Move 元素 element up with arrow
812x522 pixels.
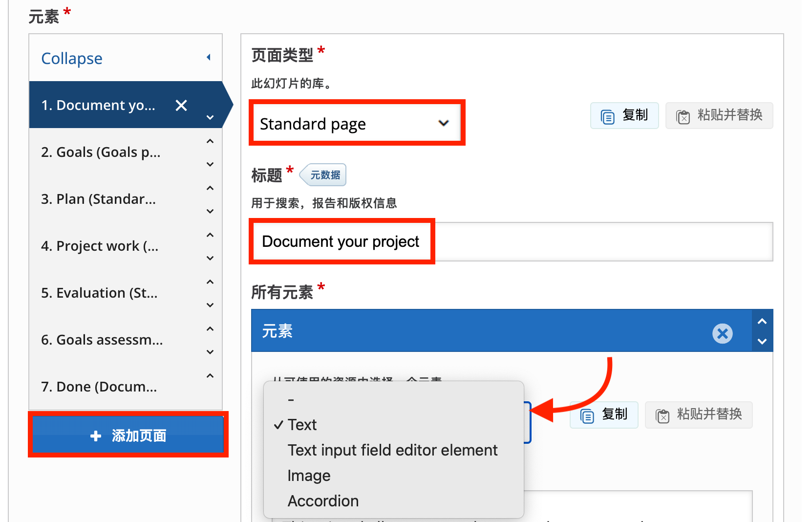762,322
